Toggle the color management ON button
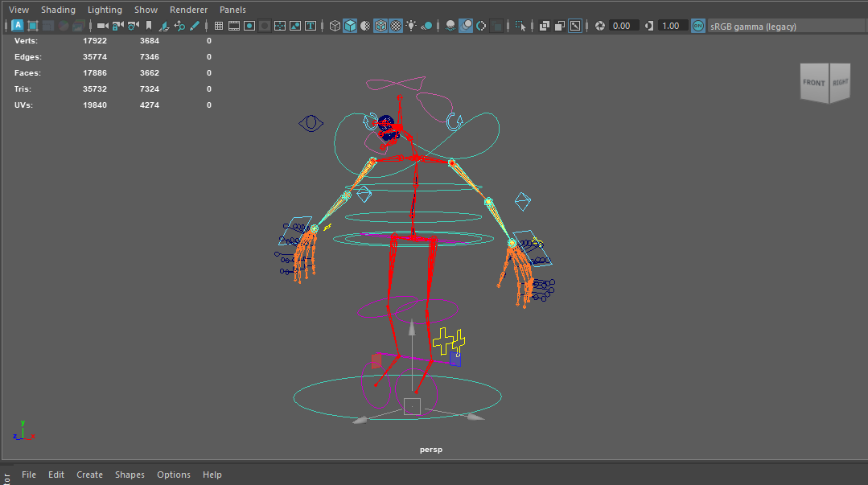Viewport: 868px width, 485px height. (698, 26)
